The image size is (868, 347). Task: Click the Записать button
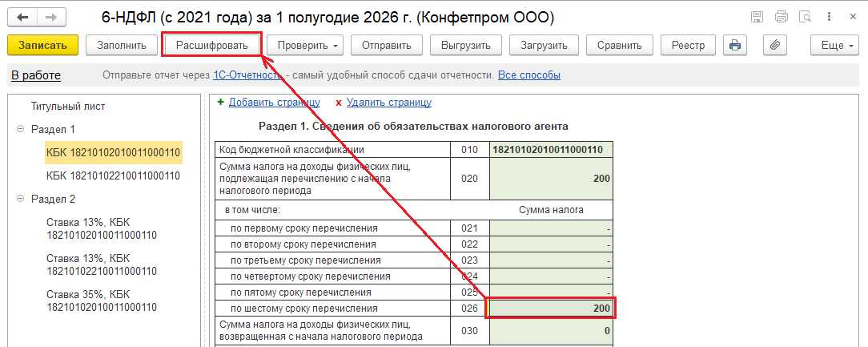[x=42, y=46]
